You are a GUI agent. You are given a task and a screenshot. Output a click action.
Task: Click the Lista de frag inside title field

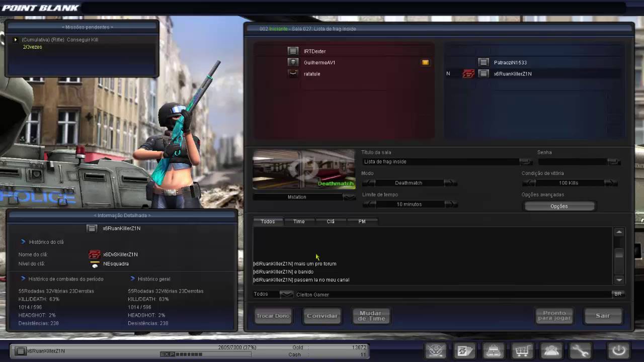tap(440, 162)
